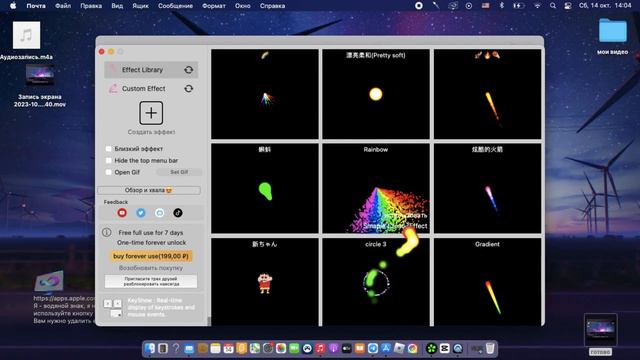Click the battery icon in menu bar

click(x=519, y=6)
